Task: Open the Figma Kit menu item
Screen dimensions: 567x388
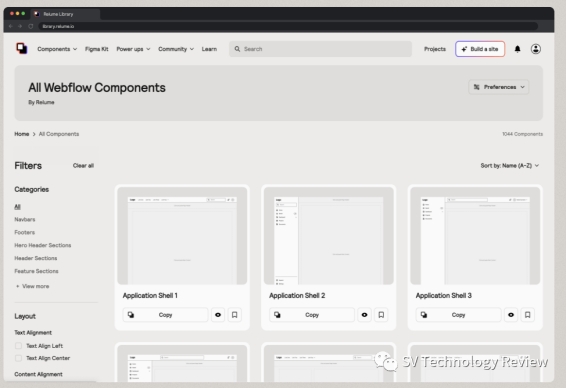Action: [97, 49]
